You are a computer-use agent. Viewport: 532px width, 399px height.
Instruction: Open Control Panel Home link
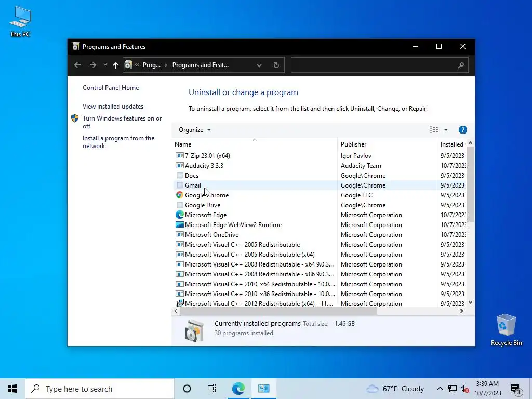coord(111,87)
